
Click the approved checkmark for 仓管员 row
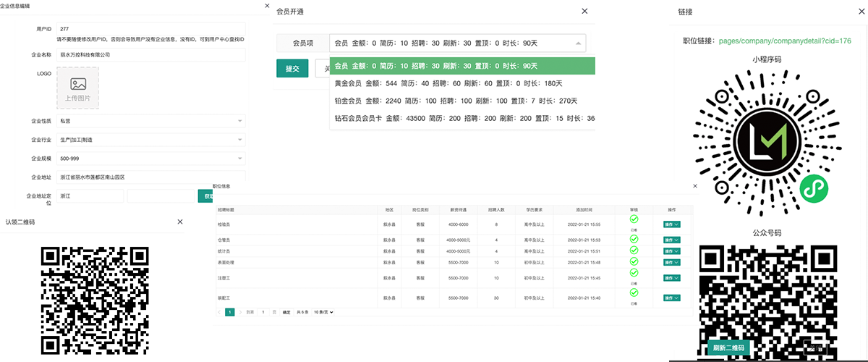634,238
